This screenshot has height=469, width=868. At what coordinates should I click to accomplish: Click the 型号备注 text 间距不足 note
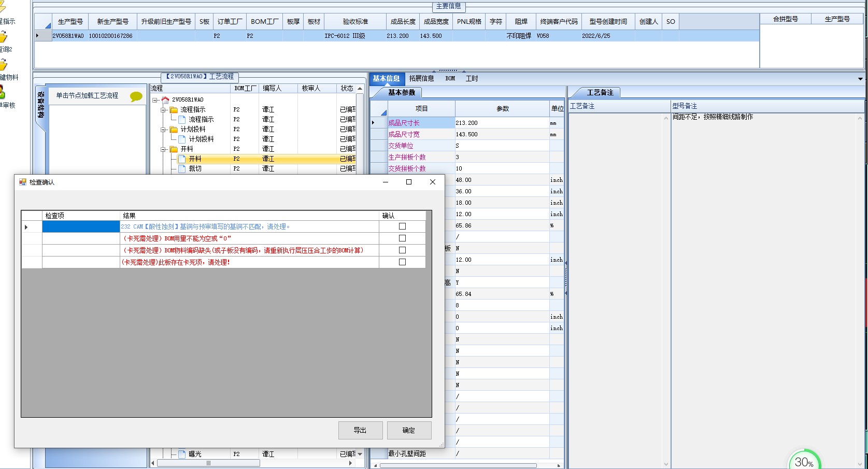pyautogui.click(x=713, y=117)
